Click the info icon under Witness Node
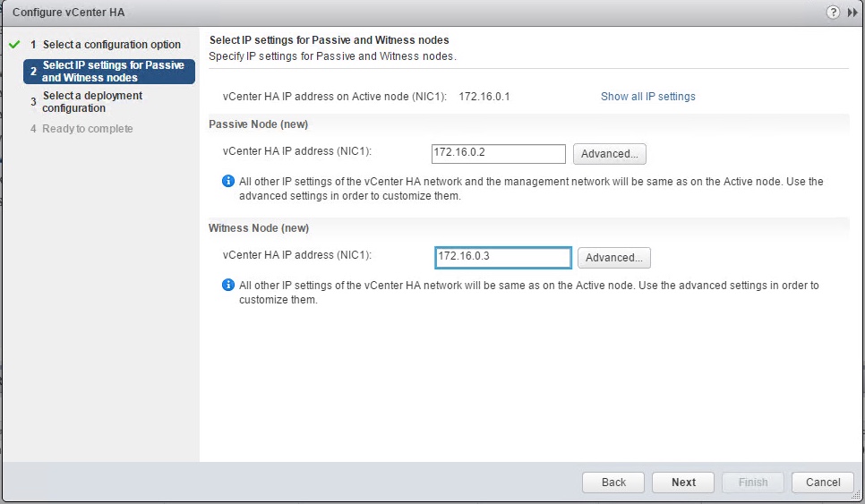865x504 pixels. click(x=227, y=286)
